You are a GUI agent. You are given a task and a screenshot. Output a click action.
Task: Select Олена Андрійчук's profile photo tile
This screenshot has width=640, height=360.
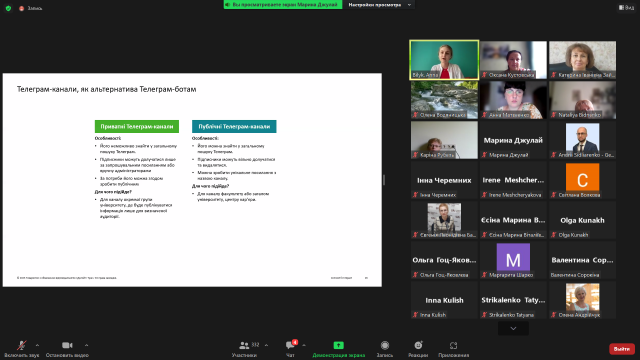[x=582, y=300]
